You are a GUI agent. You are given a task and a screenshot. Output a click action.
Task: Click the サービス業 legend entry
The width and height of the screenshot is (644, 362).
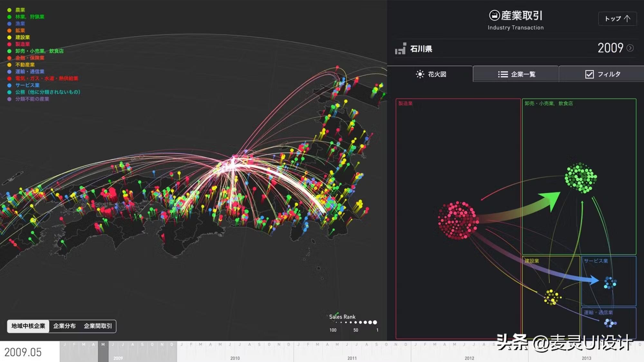point(27,85)
